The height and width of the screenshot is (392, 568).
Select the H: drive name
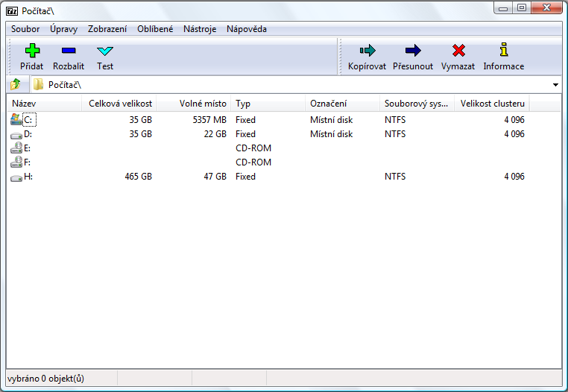point(28,177)
